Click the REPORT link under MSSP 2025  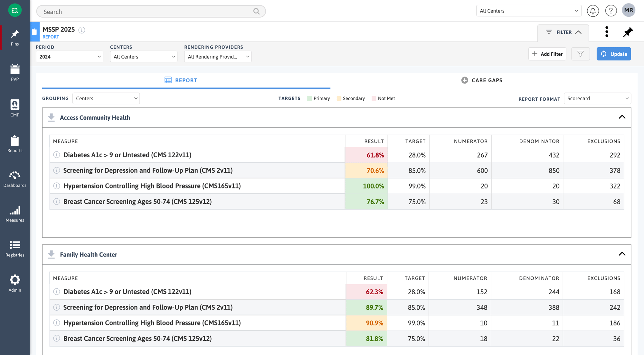[x=51, y=37]
